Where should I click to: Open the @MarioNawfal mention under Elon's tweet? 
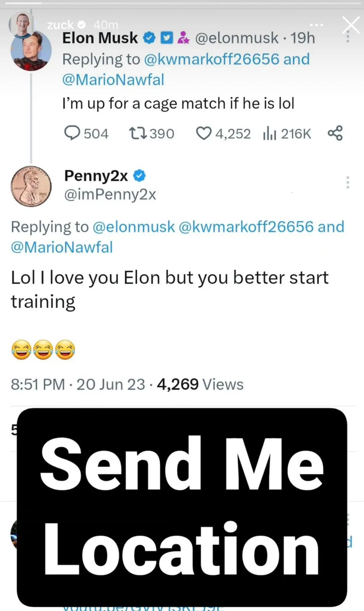tap(113, 80)
